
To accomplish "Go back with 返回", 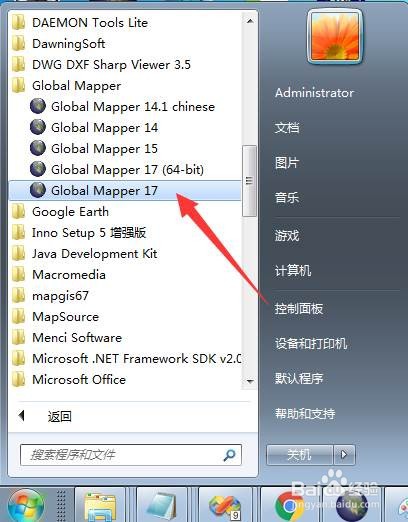I will (x=60, y=416).
